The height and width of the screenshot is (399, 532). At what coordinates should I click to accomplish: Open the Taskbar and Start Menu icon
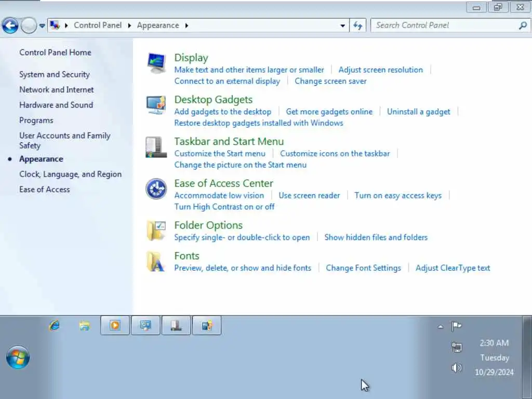156,147
